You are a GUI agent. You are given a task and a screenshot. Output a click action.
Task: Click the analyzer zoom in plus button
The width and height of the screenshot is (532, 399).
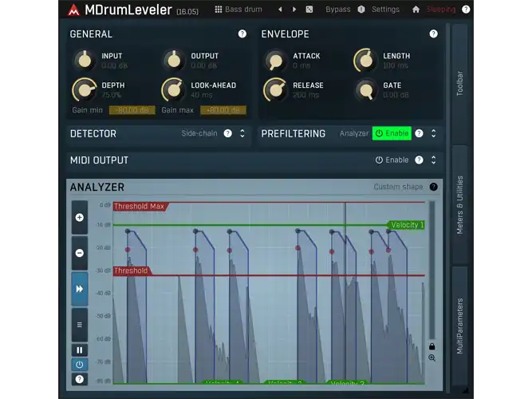pos(80,217)
